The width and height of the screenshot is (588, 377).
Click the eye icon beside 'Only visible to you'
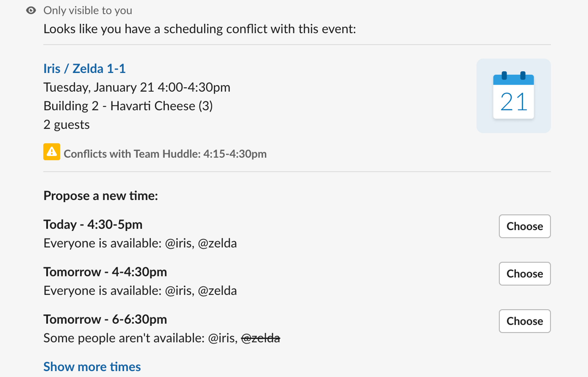coord(31,10)
